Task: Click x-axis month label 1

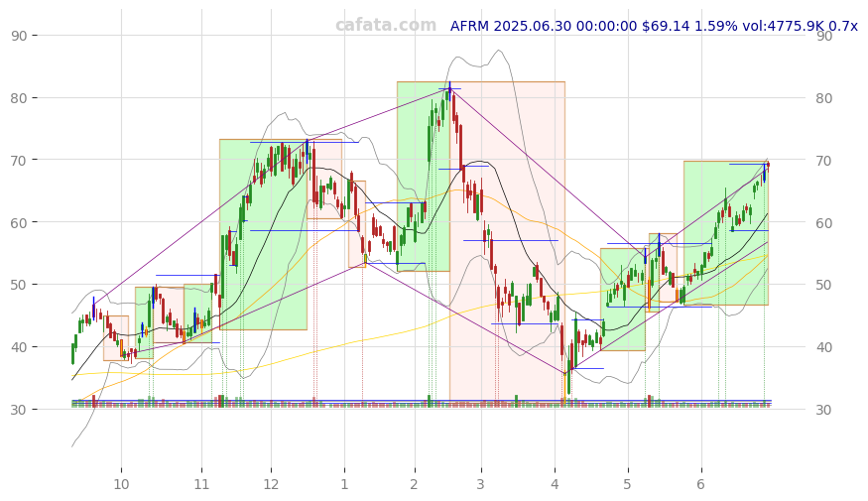Action: pos(344,484)
